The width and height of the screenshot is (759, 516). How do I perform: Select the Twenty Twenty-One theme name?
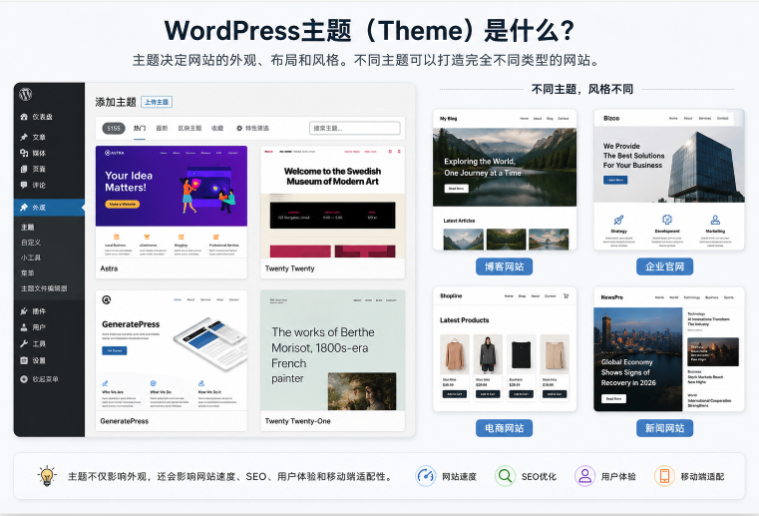click(x=298, y=421)
